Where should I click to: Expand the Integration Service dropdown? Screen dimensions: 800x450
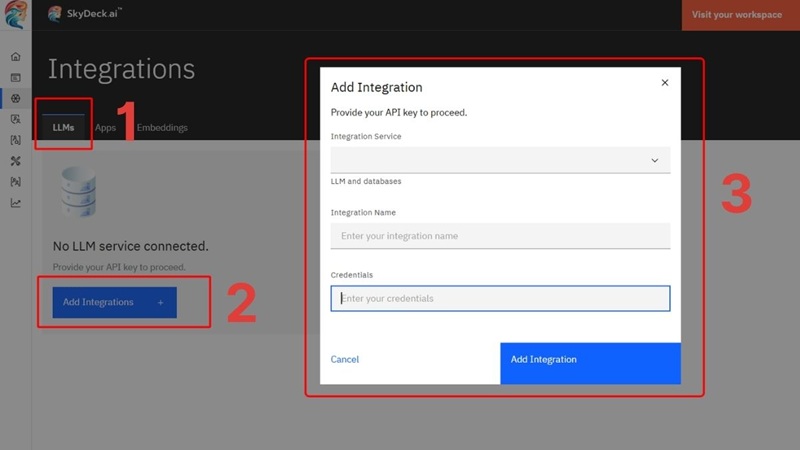(500, 160)
